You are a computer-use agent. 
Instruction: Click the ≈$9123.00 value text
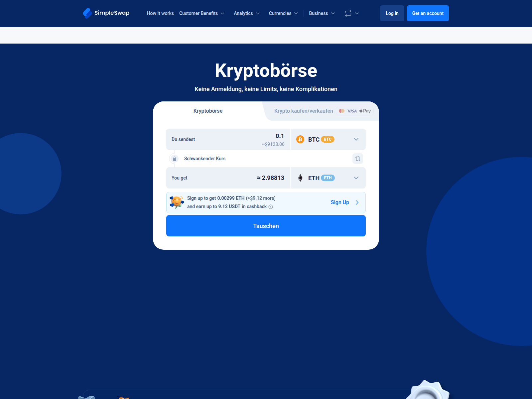pos(273,144)
